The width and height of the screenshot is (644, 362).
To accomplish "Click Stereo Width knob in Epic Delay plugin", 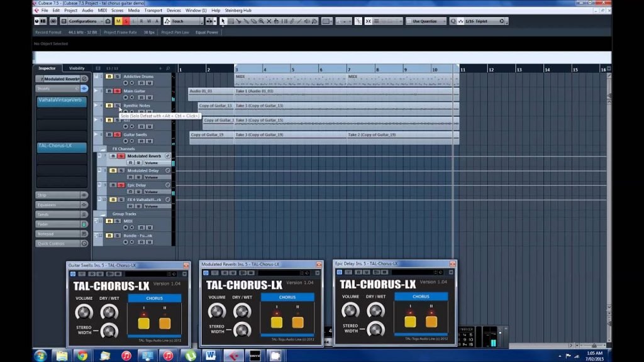I will pyautogui.click(x=375, y=329).
